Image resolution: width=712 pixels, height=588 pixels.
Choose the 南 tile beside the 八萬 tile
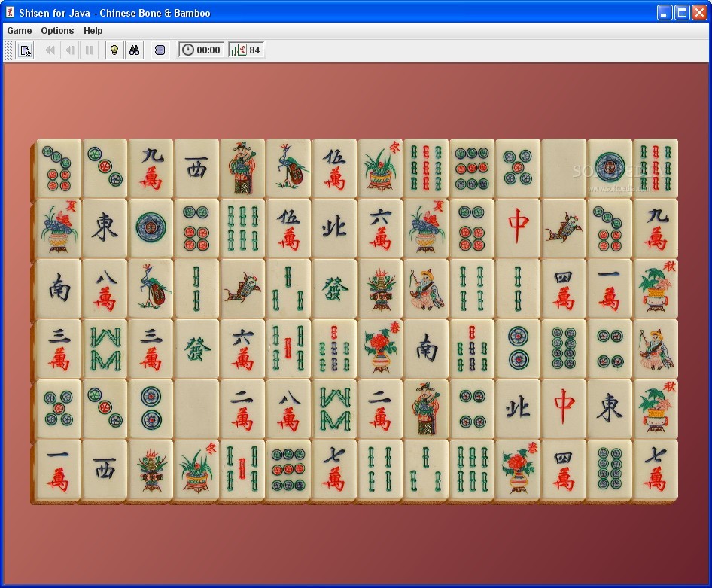59,288
